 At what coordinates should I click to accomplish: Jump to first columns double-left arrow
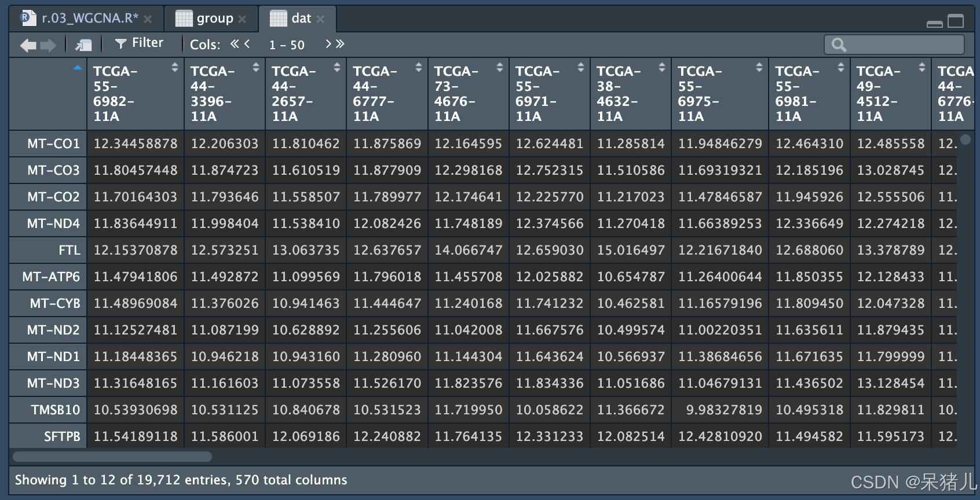235,43
